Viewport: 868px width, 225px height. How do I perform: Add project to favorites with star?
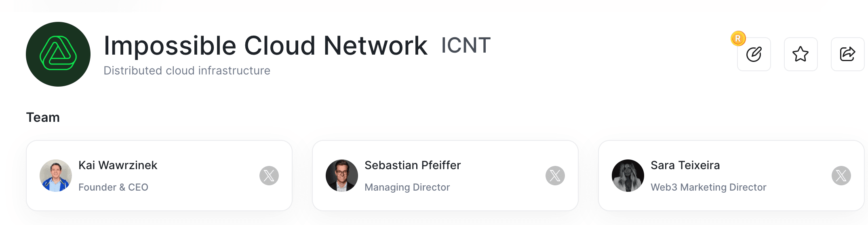tap(801, 54)
